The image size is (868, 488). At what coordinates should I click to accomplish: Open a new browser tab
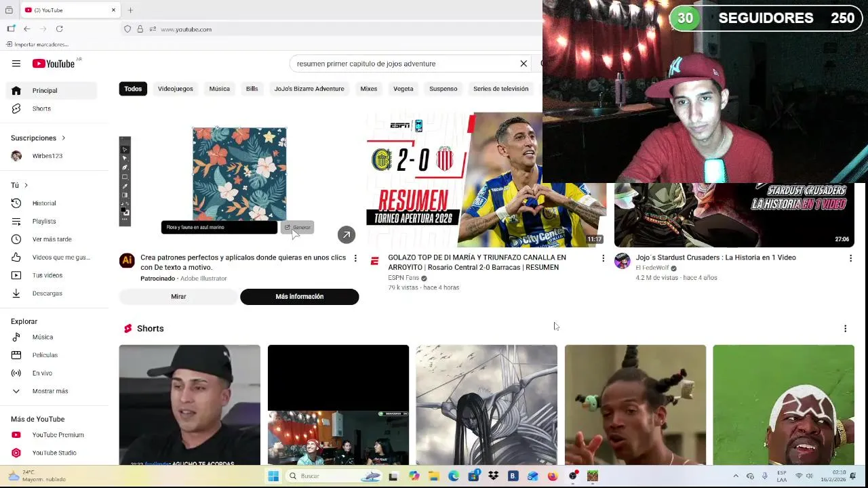tap(130, 10)
